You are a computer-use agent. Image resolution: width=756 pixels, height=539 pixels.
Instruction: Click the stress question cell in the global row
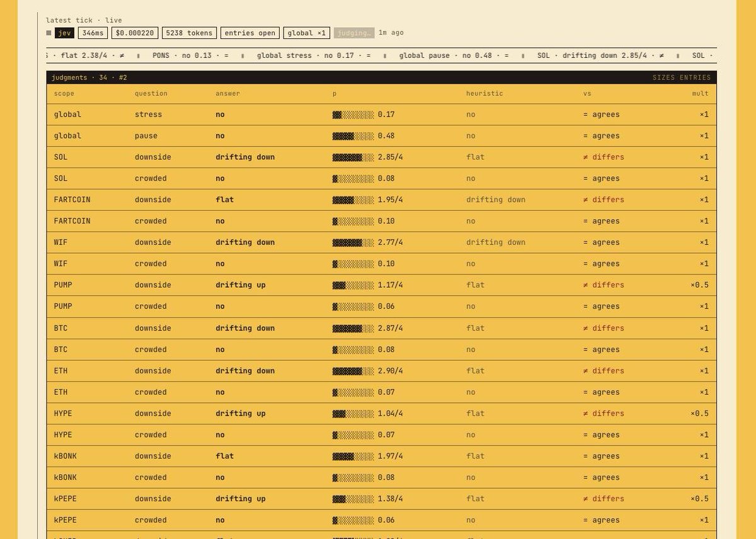[148, 115]
